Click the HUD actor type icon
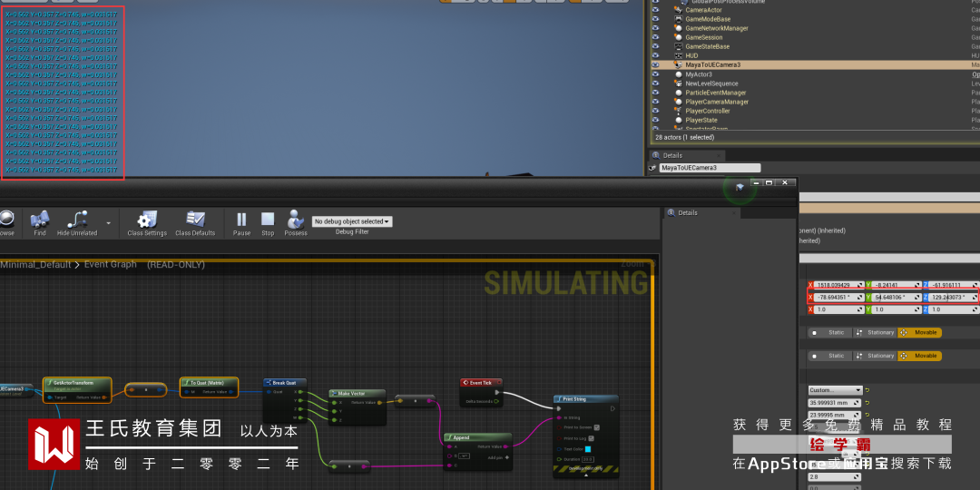Viewport: 980px width, 490px height. click(679, 55)
